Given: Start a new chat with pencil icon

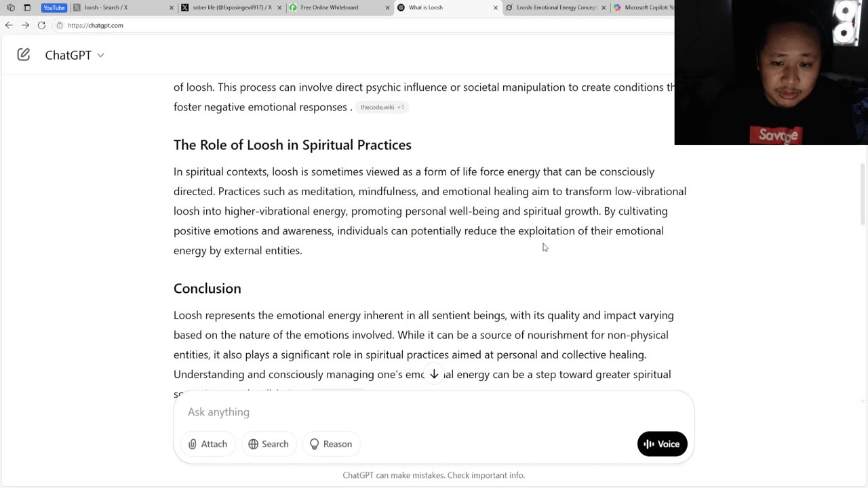Looking at the screenshot, I should 24,55.
